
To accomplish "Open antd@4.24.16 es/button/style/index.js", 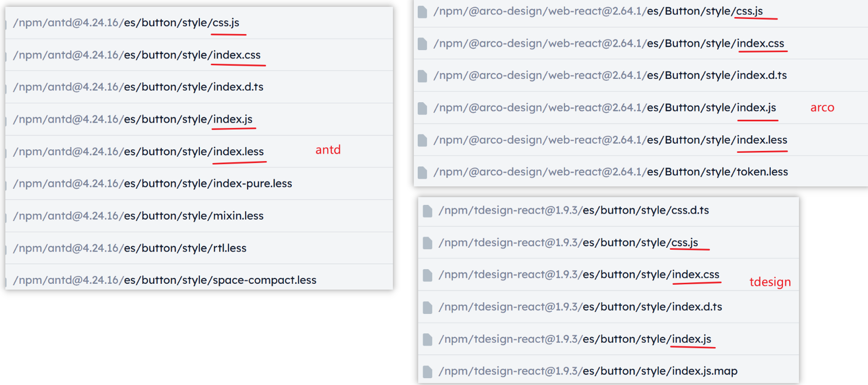I will (x=133, y=119).
